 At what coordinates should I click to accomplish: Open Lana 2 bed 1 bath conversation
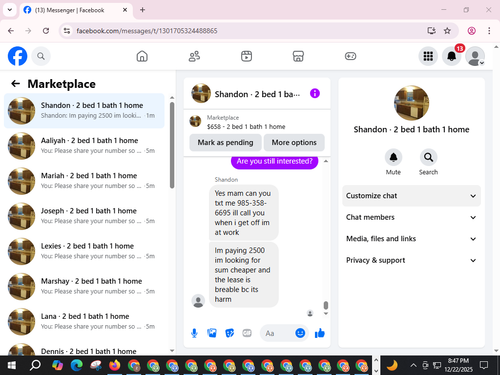pos(84,322)
